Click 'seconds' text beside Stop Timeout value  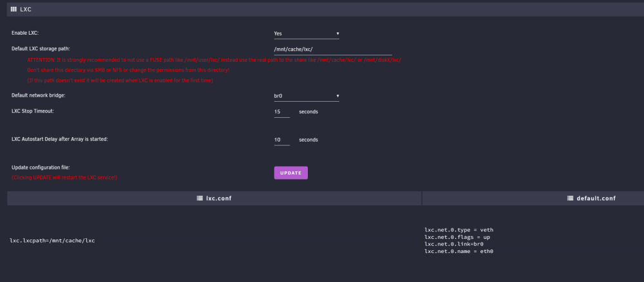pyautogui.click(x=308, y=111)
